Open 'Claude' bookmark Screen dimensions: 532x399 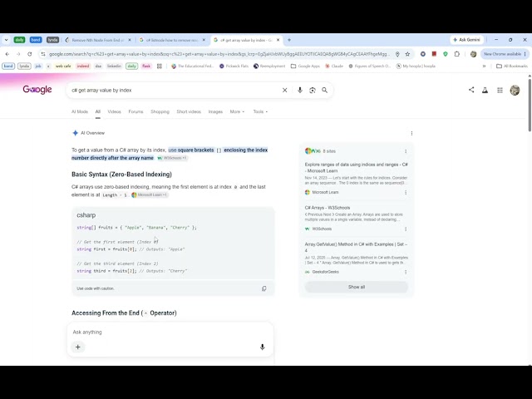(334, 66)
